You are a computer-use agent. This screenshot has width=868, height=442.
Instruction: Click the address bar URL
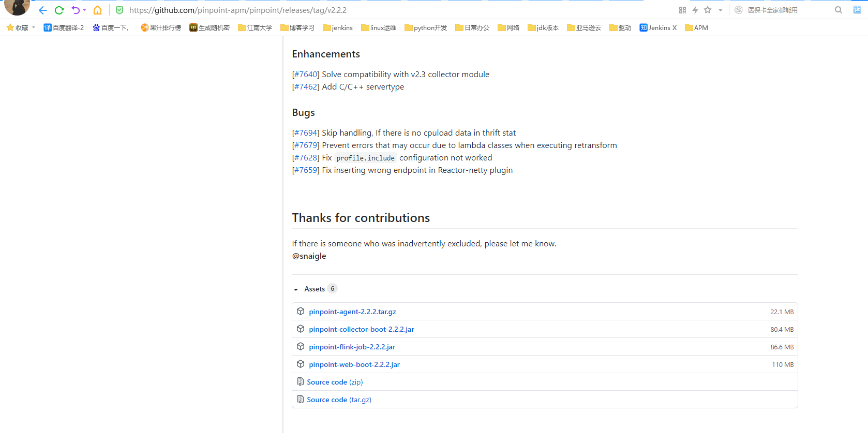pos(238,10)
